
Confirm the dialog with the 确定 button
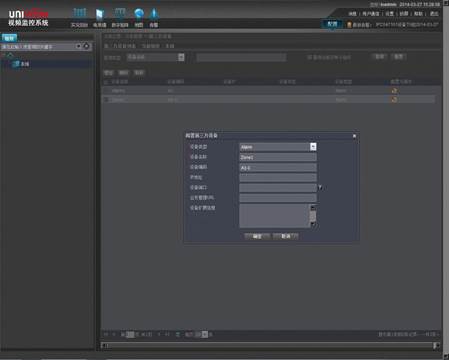coord(257,236)
